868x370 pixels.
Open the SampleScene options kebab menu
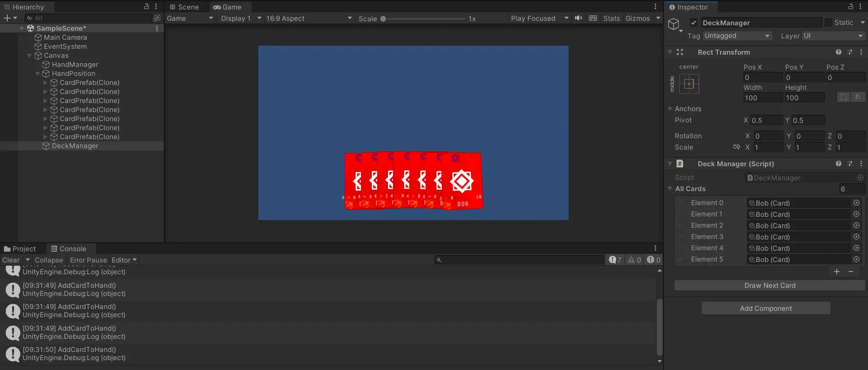click(157, 28)
